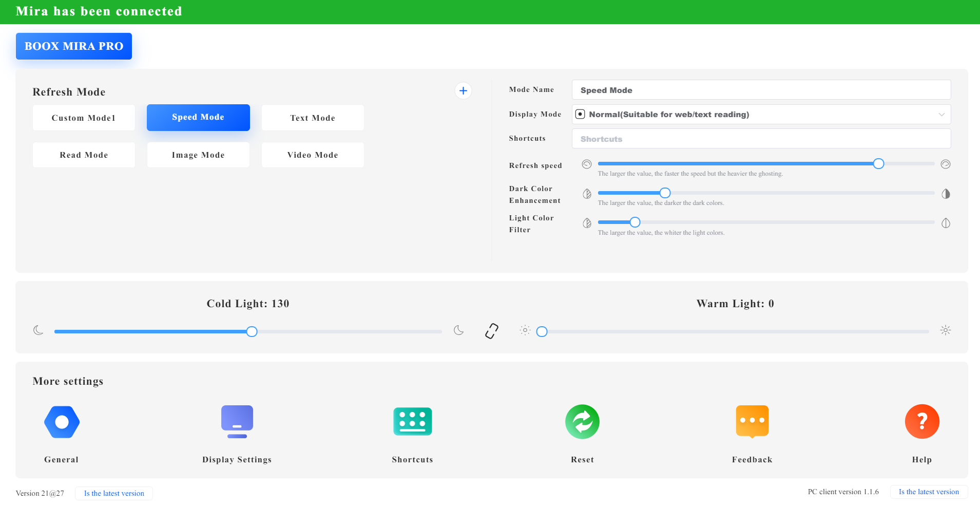Viewport: 980px width, 506px height.
Task: Click the low light color filter icon
Action: pos(587,223)
